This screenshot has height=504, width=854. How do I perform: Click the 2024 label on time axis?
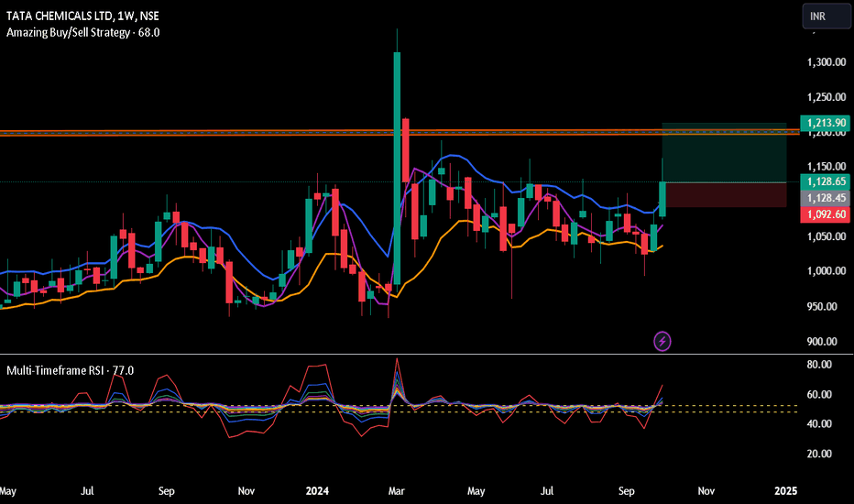pyautogui.click(x=317, y=491)
